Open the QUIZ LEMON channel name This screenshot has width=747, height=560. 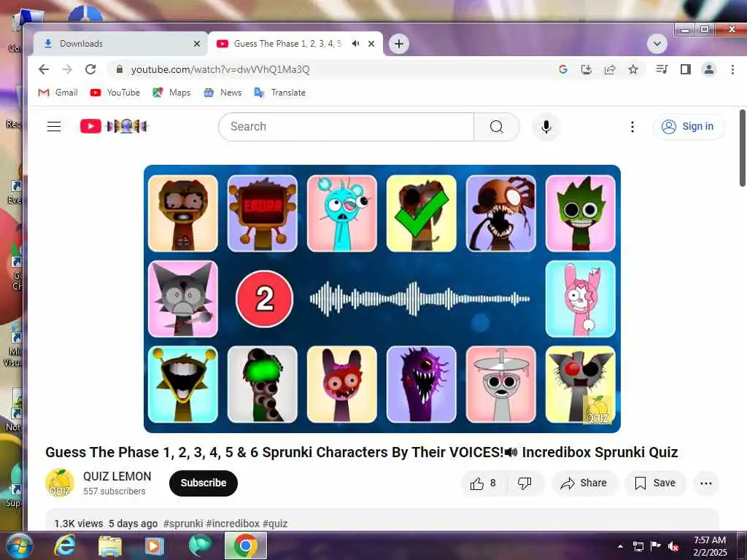[117, 476]
